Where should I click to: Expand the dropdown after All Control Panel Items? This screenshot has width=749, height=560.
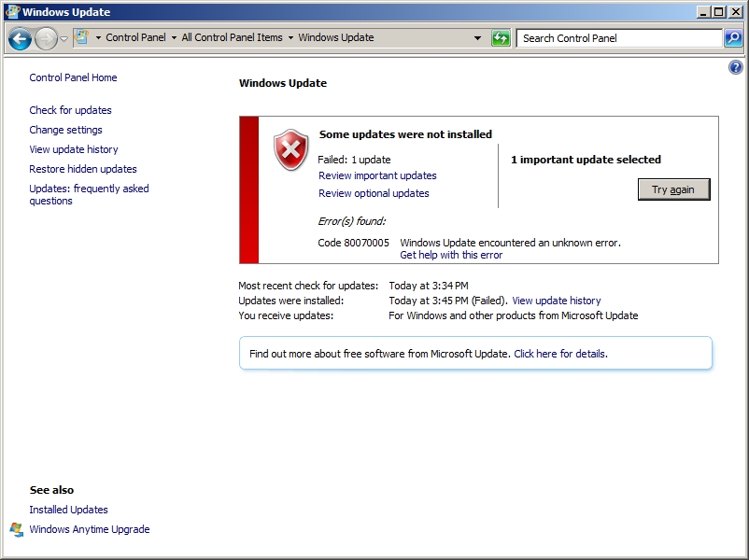pyautogui.click(x=290, y=37)
